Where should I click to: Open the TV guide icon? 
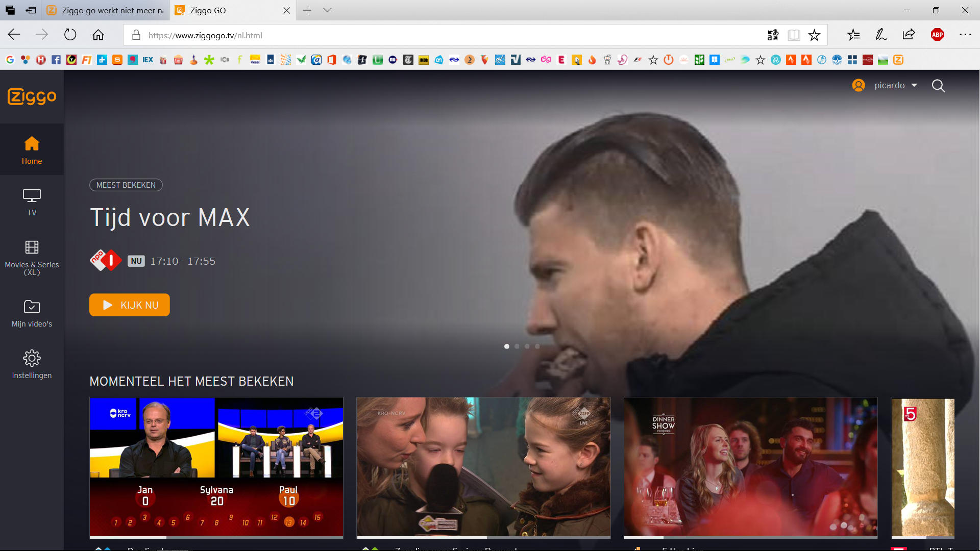[x=32, y=196]
